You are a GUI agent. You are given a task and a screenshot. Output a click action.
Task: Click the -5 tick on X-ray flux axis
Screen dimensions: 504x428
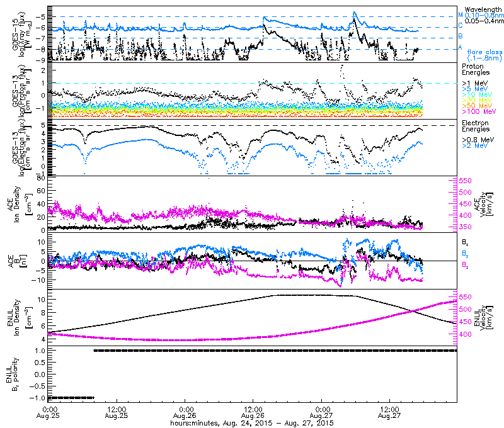pyautogui.click(x=40, y=16)
